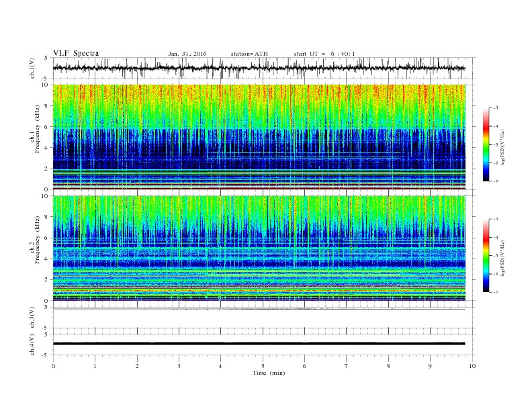Click time axis tick label "1"
The height and width of the screenshot is (411, 532).
(x=95, y=366)
